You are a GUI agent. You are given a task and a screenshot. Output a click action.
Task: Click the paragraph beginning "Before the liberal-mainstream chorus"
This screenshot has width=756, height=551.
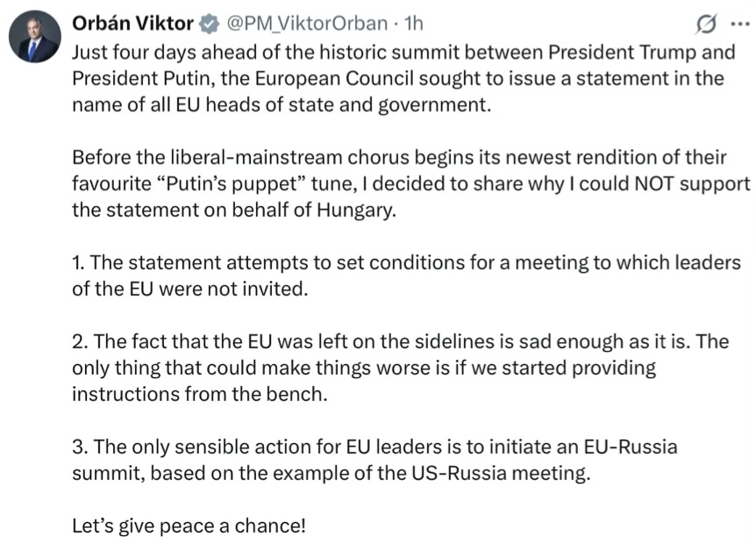click(x=410, y=184)
